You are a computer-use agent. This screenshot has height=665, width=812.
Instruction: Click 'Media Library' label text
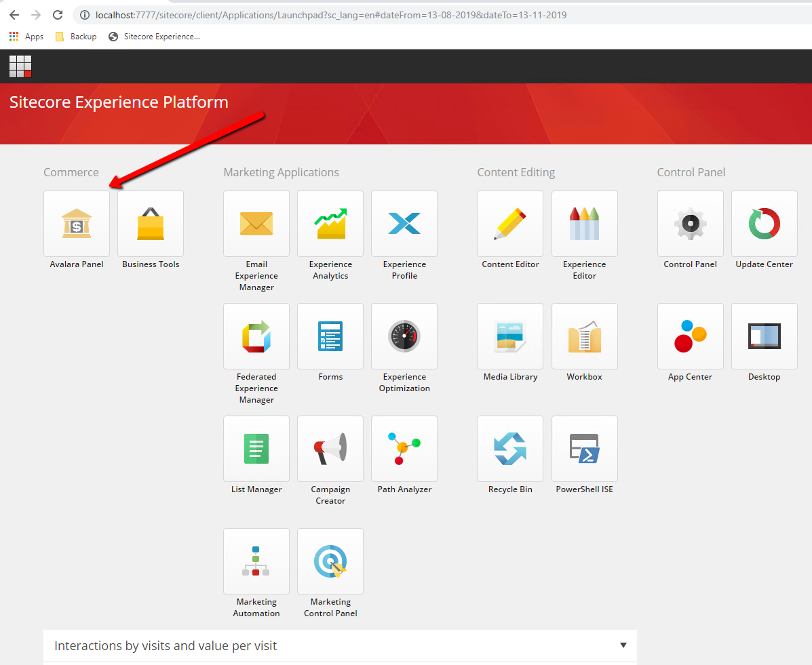pyautogui.click(x=511, y=377)
